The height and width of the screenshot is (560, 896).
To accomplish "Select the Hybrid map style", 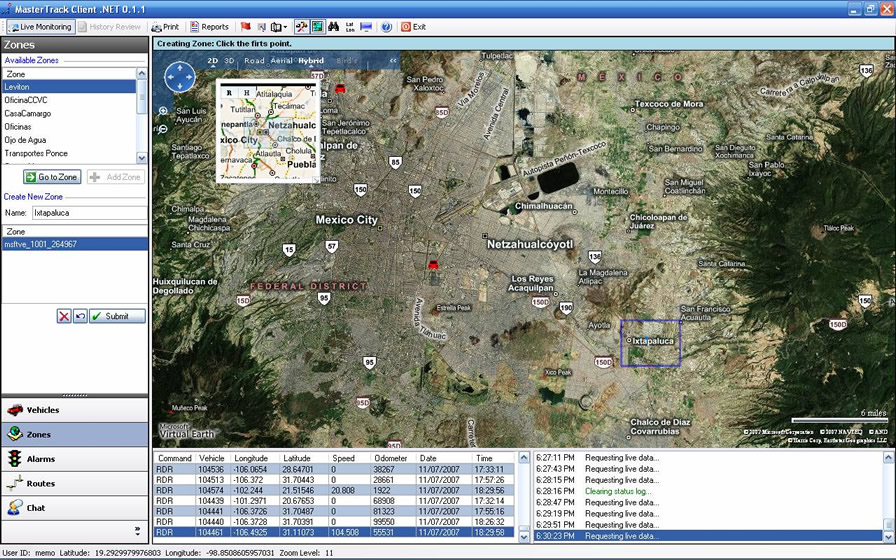I will pos(311,61).
